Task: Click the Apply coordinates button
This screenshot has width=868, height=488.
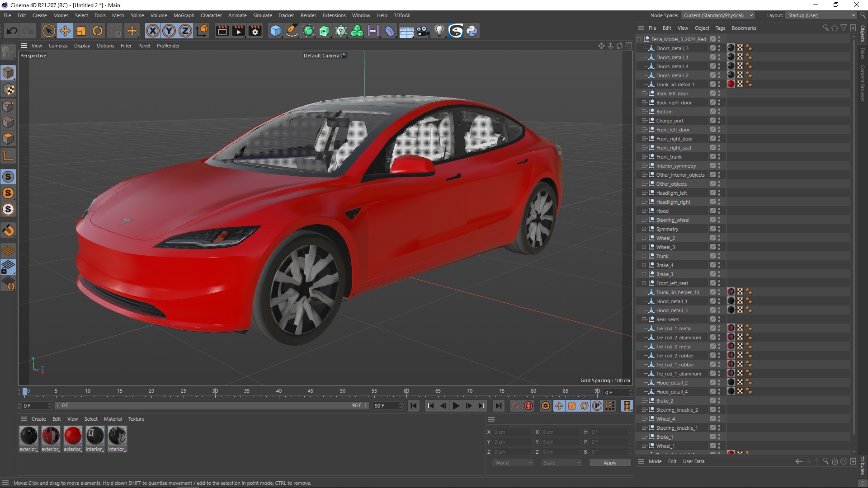Action: click(x=610, y=463)
